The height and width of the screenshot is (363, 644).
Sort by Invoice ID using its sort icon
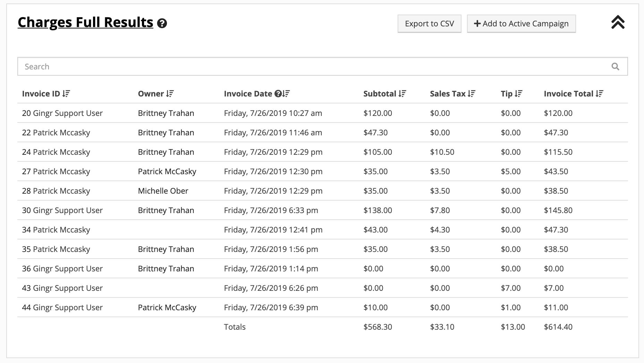tap(66, 94)
